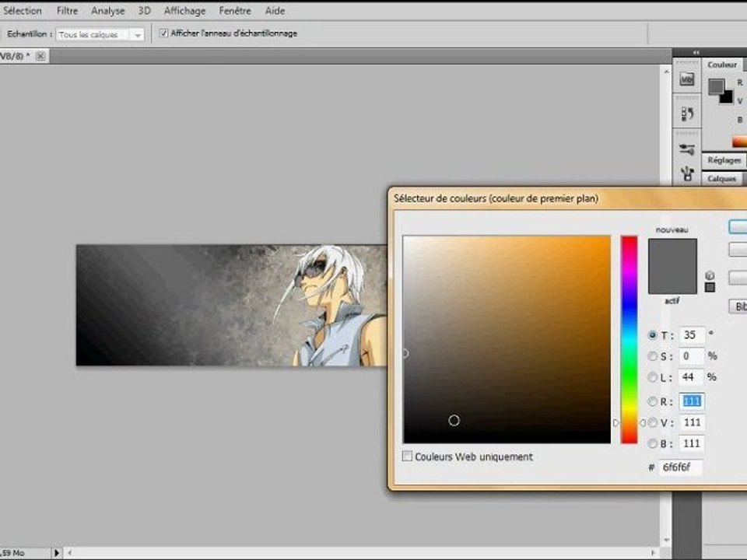Screen dimensions: 747x560
Task: Select the B (blue) radio button
Action: [x=653, y=444]
